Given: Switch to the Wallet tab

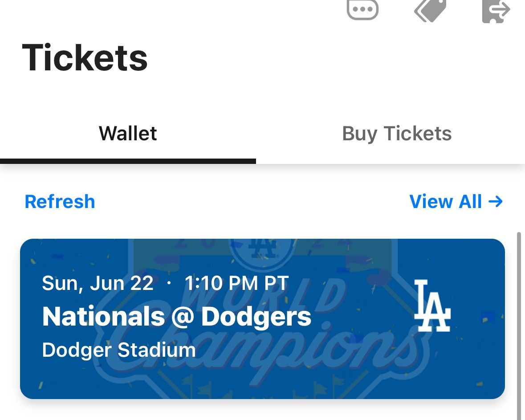Looking at the screenshot, I should click(x=128, y=134).
